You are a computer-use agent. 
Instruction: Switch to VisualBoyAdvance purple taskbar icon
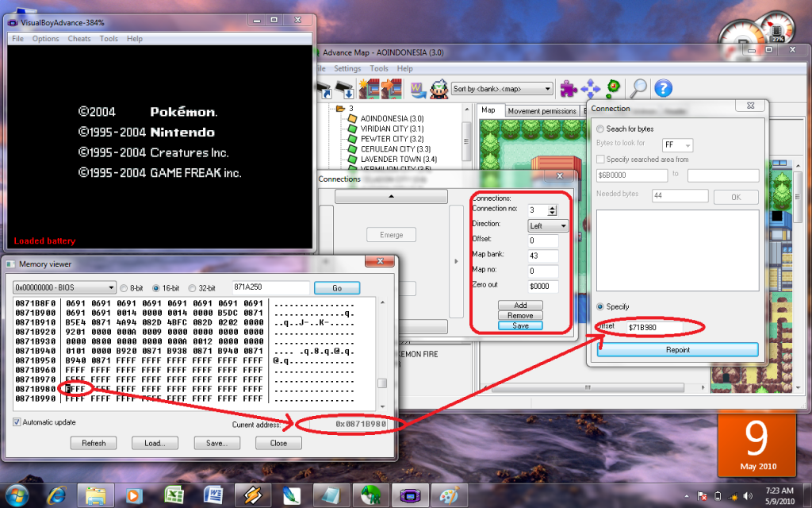(x=410, y=495)
